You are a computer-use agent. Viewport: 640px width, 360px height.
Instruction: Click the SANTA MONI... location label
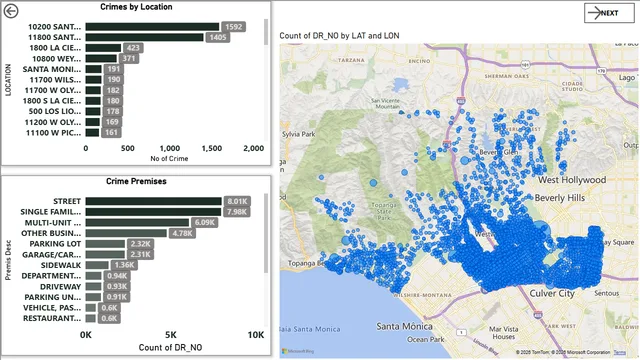tap(52, 69)
